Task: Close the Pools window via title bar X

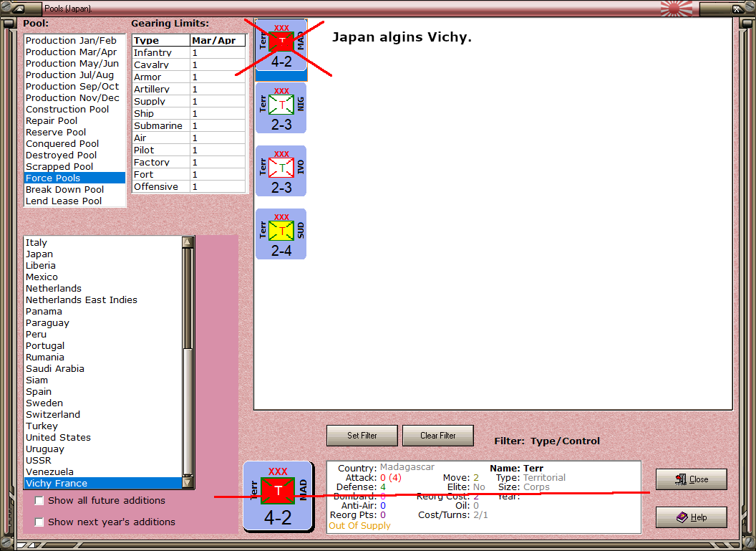Action: [737, 9]
